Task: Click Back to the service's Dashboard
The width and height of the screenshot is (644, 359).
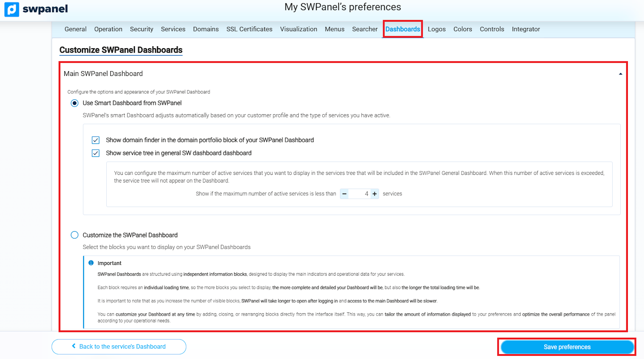Action: coord(119,347)
